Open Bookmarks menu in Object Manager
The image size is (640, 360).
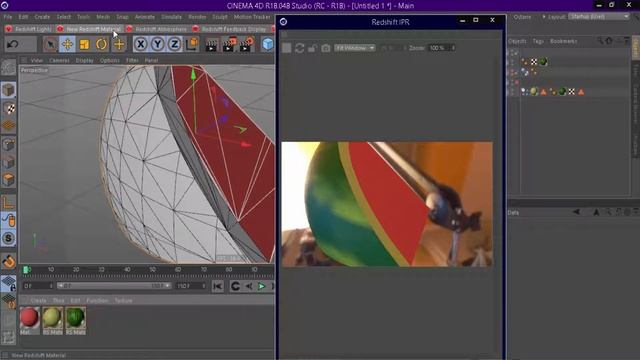tap(563, 41)
